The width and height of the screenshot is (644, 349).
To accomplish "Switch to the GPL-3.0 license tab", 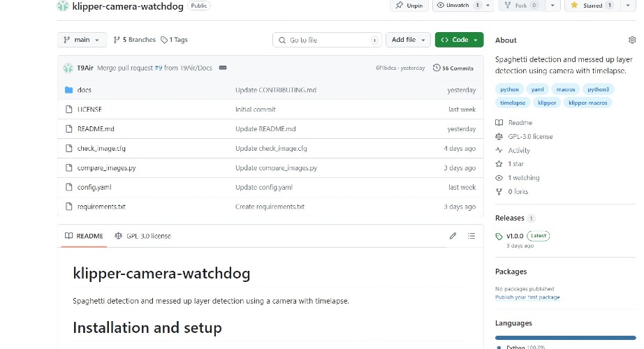I will tap(143, 236).
